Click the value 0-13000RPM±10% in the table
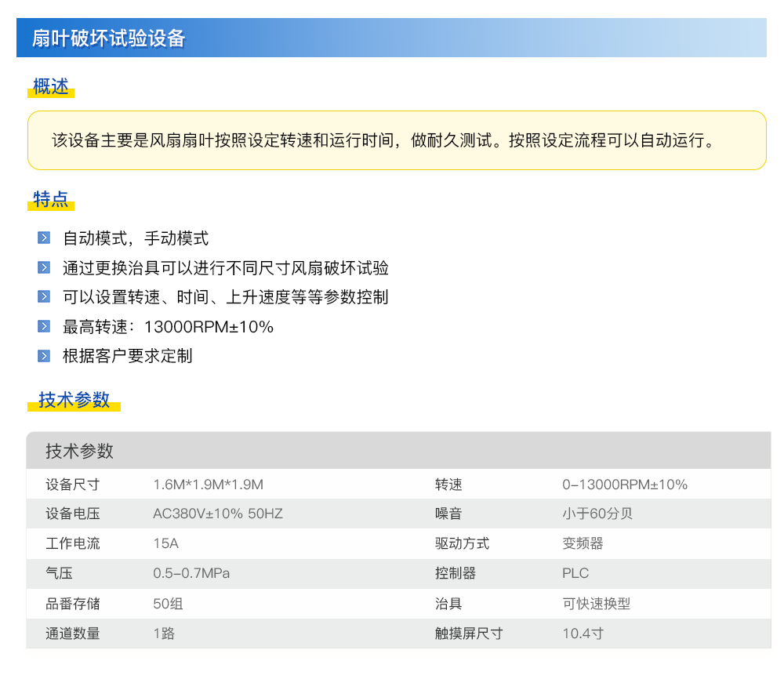The image size is (784, 697). pos(625,485)
